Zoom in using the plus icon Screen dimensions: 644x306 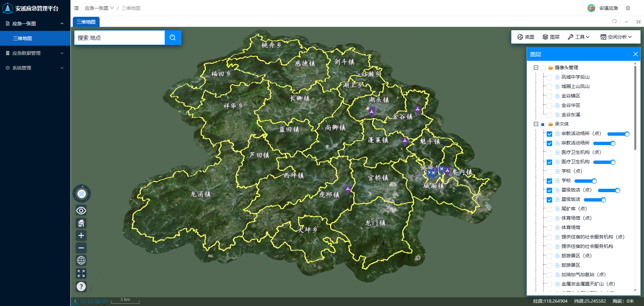(81, 235)
